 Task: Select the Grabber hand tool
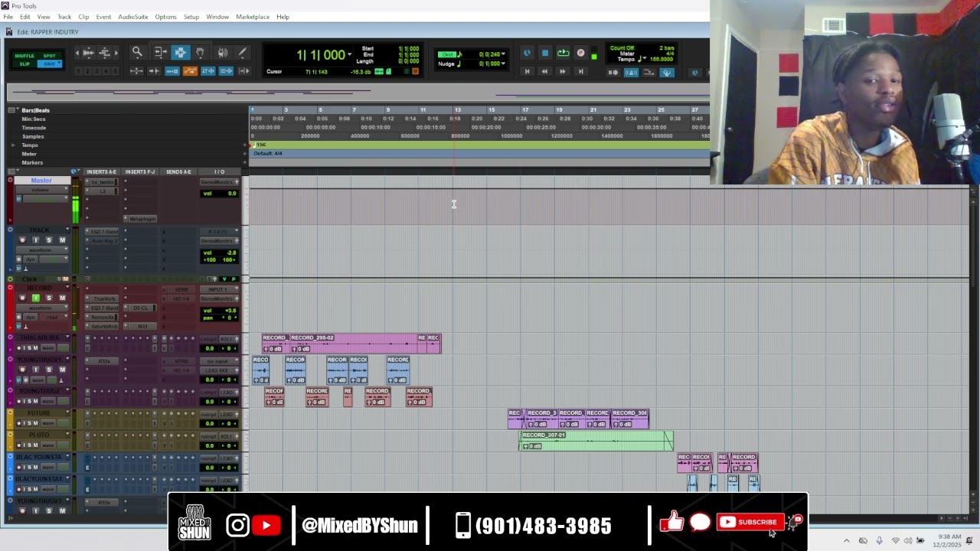tap(200, 52)
